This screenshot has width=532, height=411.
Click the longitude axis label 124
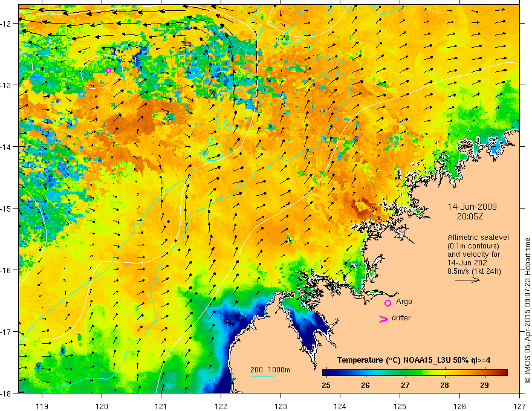(340, 406)
